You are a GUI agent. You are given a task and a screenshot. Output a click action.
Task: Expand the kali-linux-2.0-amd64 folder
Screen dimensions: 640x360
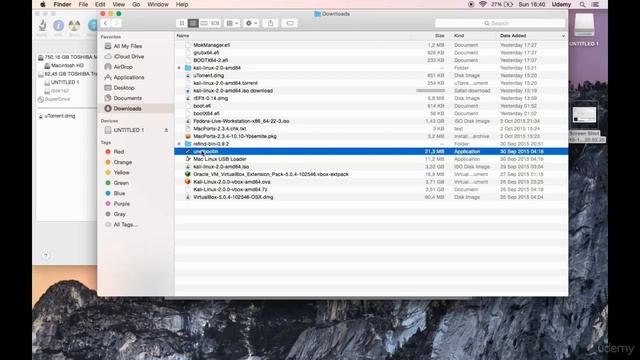[179, 68]
